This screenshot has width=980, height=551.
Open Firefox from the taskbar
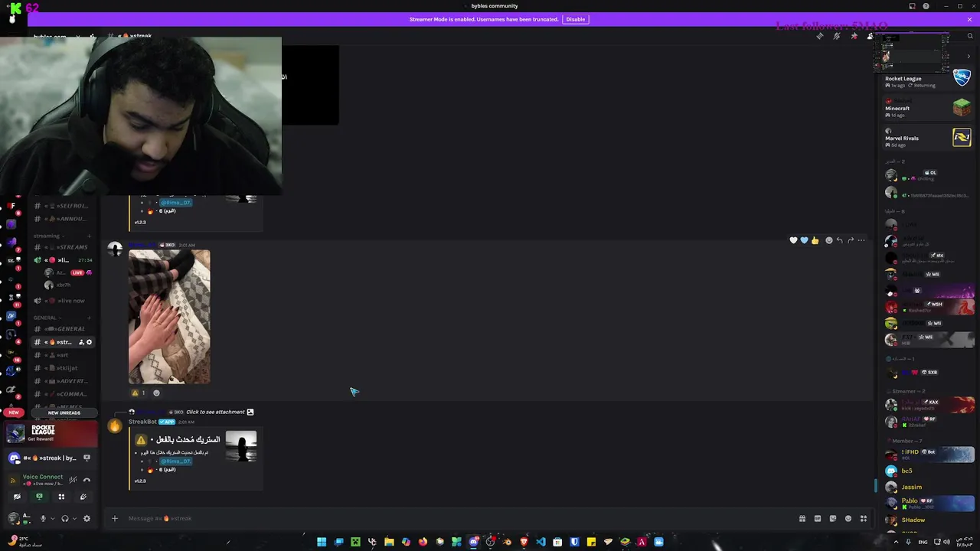423,542
